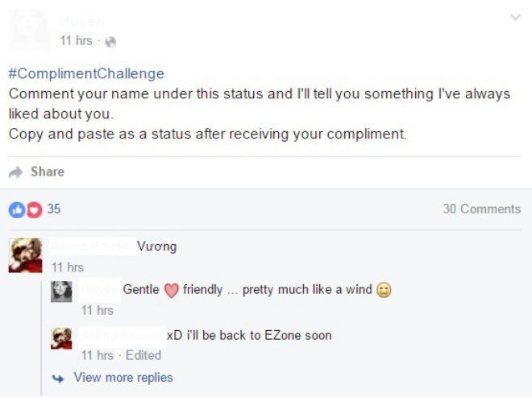Open the #ComplimentChallenge hashtag link
This screenshot has width=532, height=397.
pyautogui.click(x=86, y=73)
